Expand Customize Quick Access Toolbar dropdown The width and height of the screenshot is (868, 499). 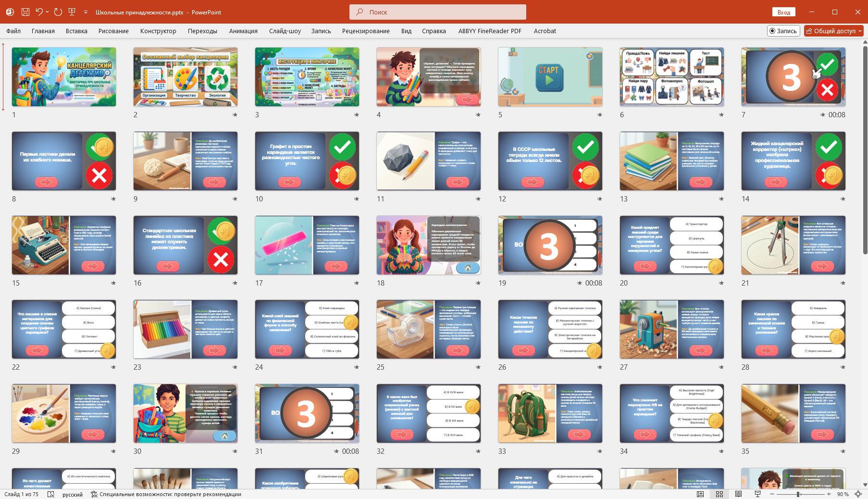(86, 12)
